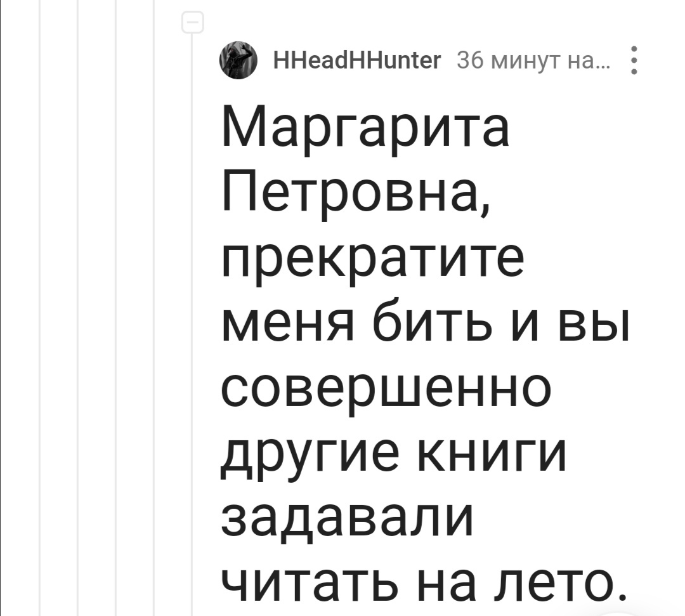Collapse the comment thread with minus box

click(193, 22)
